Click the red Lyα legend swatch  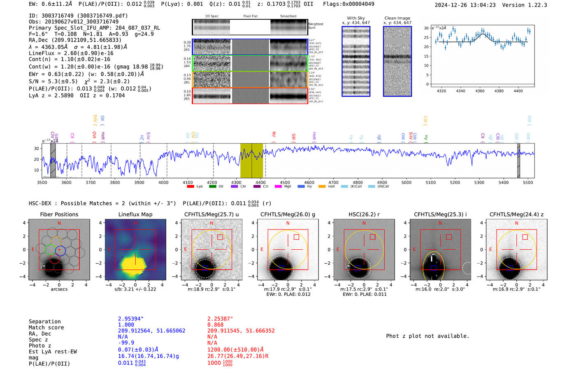(190, 186)
